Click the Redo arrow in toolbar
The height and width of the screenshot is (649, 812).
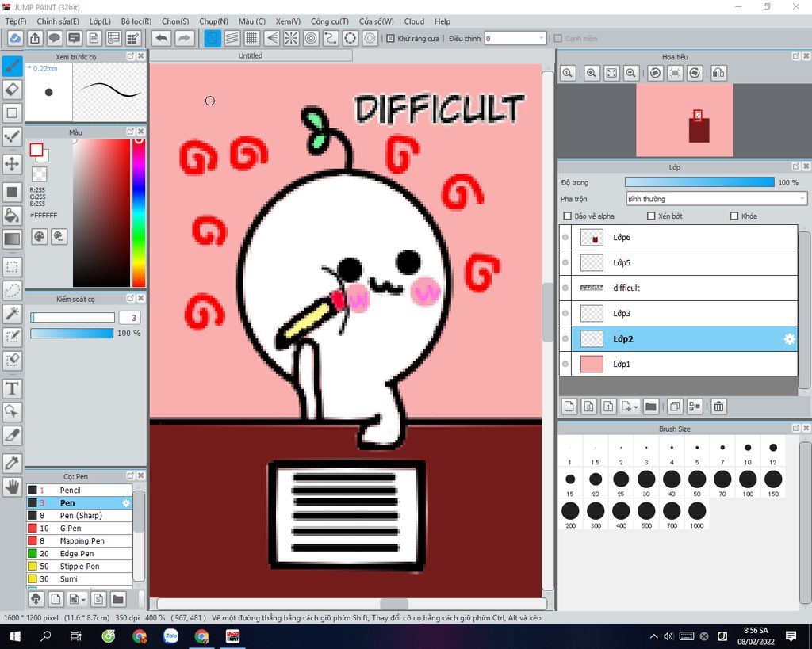click(x=184, y=38)
